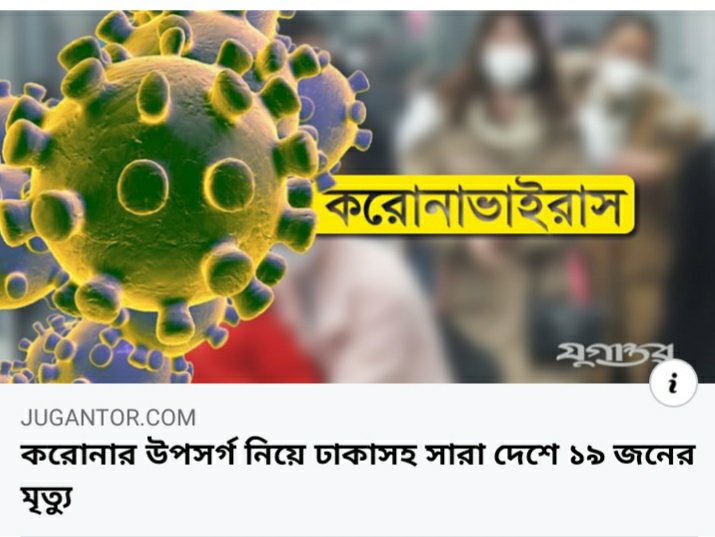Click the word উপসর্গ in the headline
Screen dimensions: 715x537
click(x=190, y=454)
